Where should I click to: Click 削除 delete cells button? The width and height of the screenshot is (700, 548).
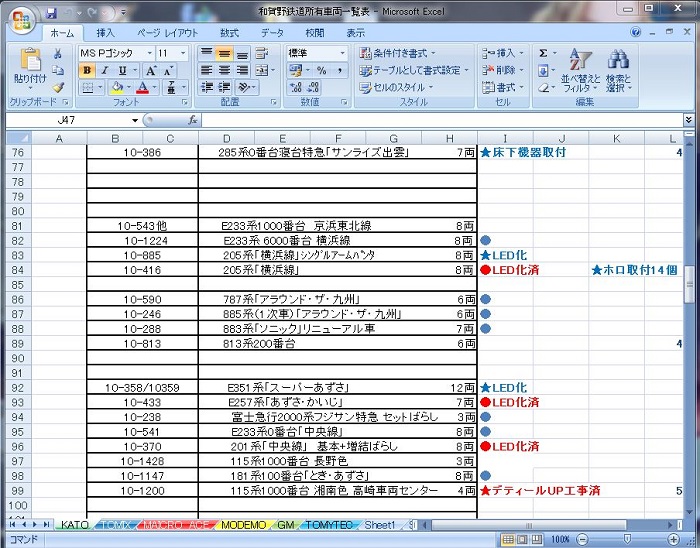[x=503, y=71]
